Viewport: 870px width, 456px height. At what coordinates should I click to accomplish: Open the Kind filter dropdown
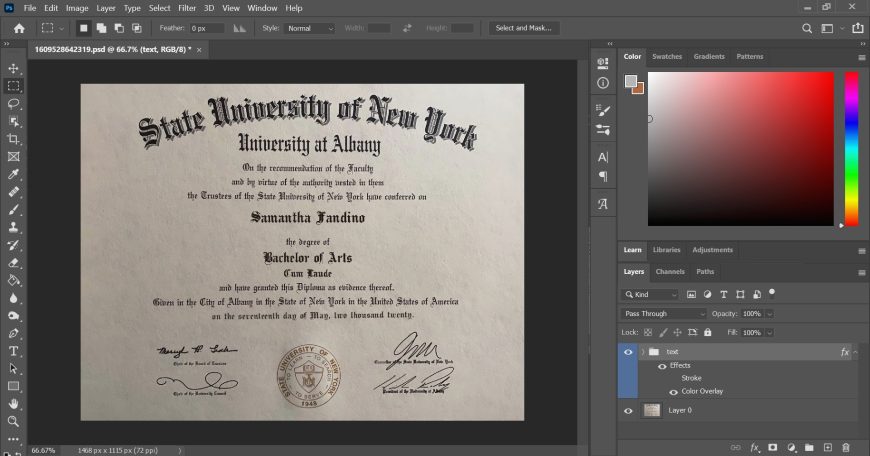[650, 295]
